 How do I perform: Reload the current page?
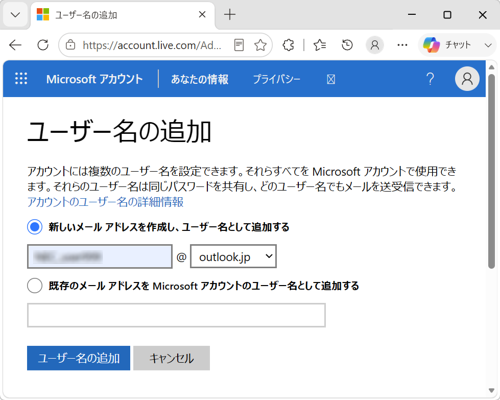point(43,45)
